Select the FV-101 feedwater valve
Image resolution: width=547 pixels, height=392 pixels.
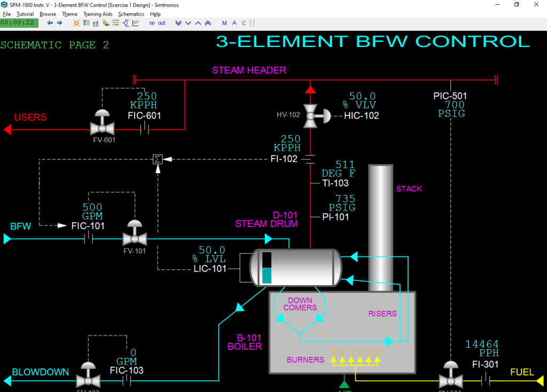coord(135,233)
